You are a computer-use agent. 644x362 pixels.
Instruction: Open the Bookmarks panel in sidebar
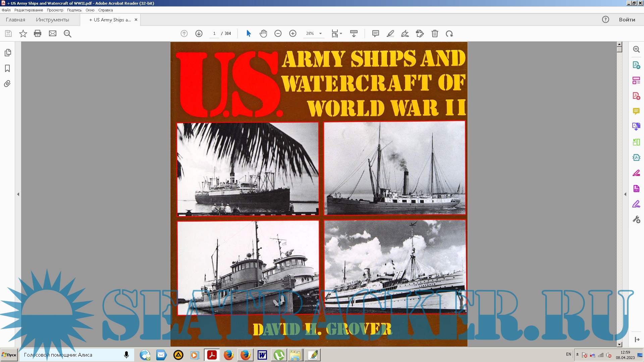pyautogui.click(x=7, y=68)
